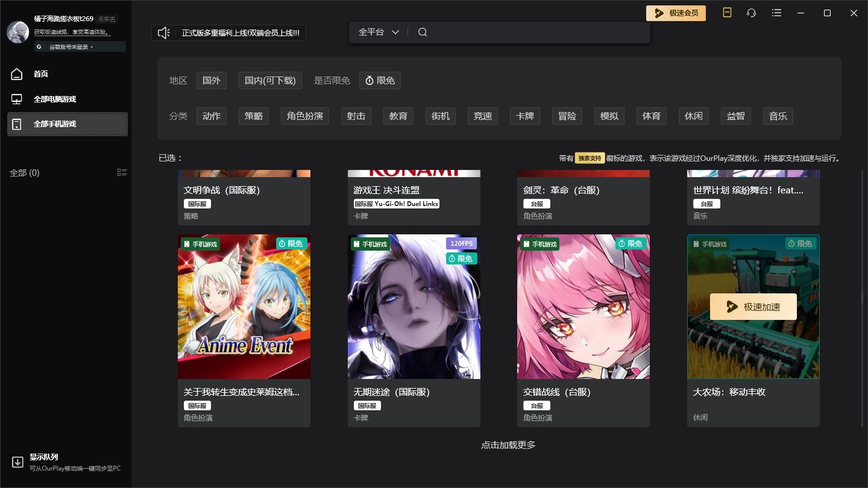Screen dimensions: 868x488
Task: Filter by 策略 category
Action: point(254,116)
